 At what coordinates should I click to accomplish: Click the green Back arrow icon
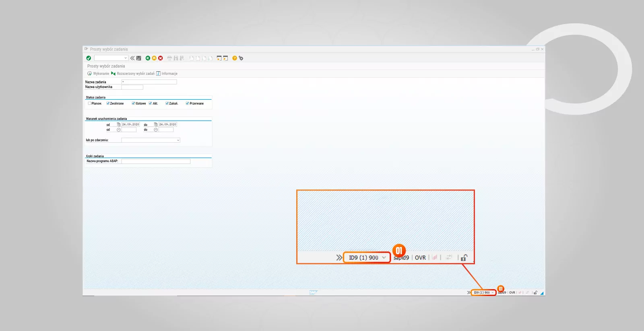click(x=148, y=58)
